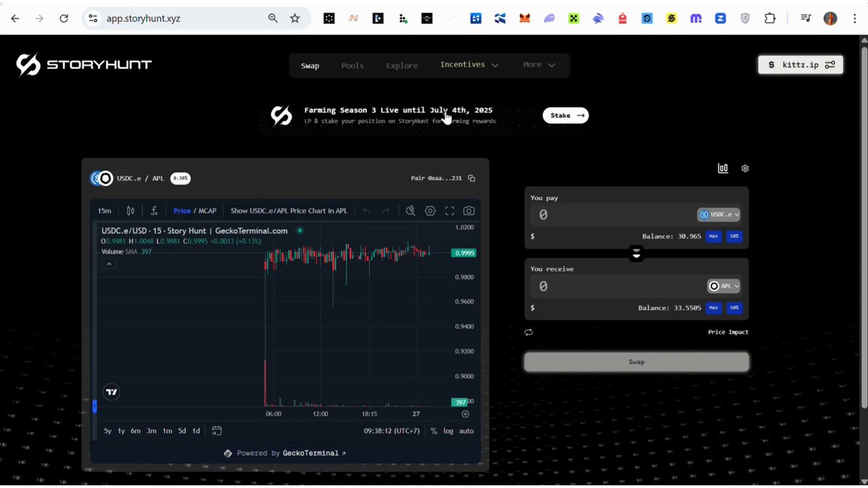Toggle percent scale on chart
The width and height of the screenshot is (868, 488).
click(x=434, y=431)
